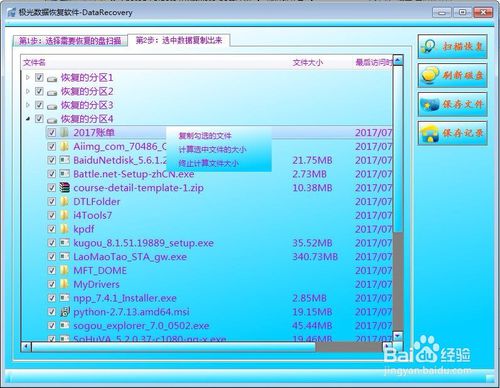This screenshot has width=500, height=388.
Task: Uncheck the 恢复的分区2 checkbox
Action: pyautogui.click(x=39, y=91)
